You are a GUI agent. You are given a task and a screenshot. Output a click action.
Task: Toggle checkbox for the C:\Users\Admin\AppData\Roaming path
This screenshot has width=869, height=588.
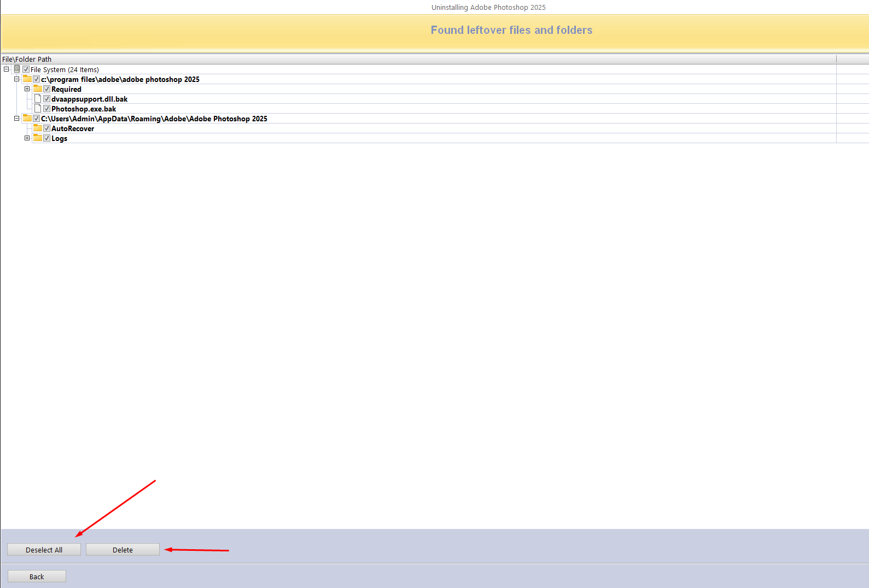pyautogui.click(x=37, y=119)
